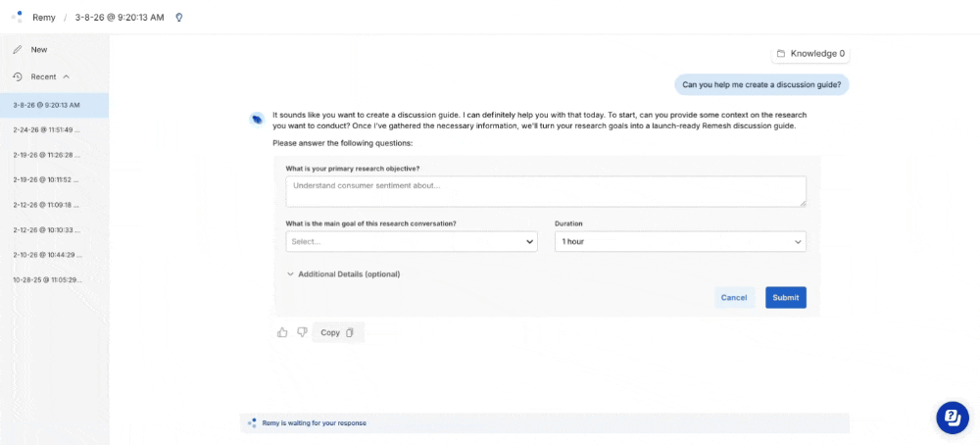Click the clock history icon beside Recent
The width and height of the screenshot is (980, 445).
point(18,76)
